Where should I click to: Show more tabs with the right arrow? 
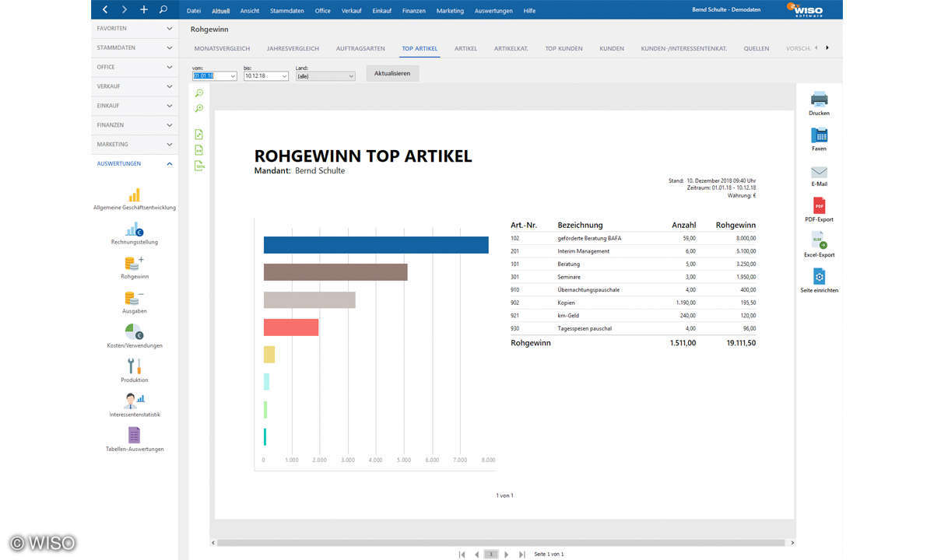pyautogui.click(x=827, y=47)
